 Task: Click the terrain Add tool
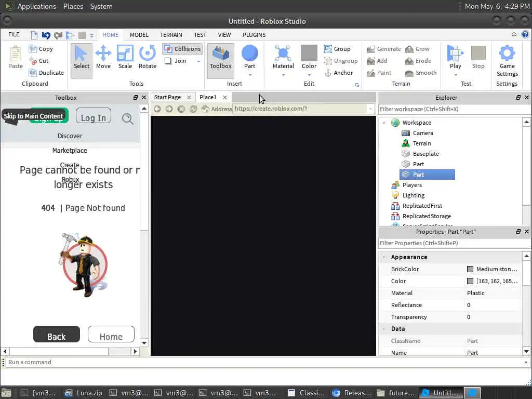pyautogui.click(x=377, y=61)
